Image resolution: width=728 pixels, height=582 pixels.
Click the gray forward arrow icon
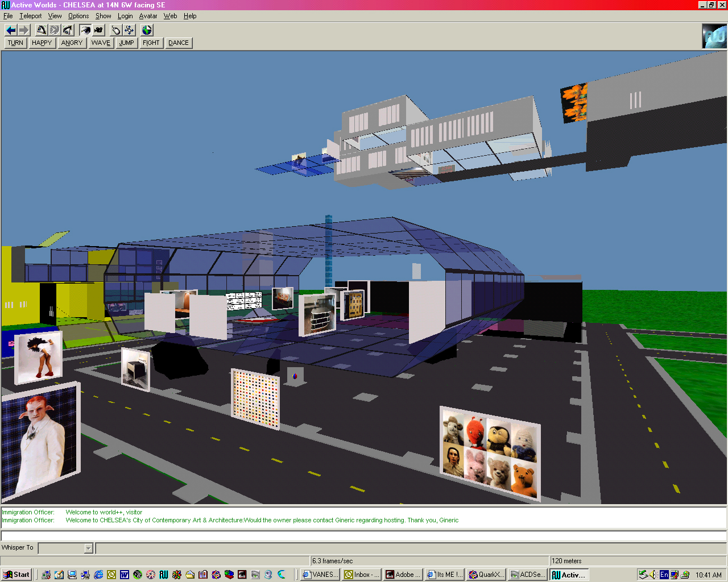tap(24, 30)
